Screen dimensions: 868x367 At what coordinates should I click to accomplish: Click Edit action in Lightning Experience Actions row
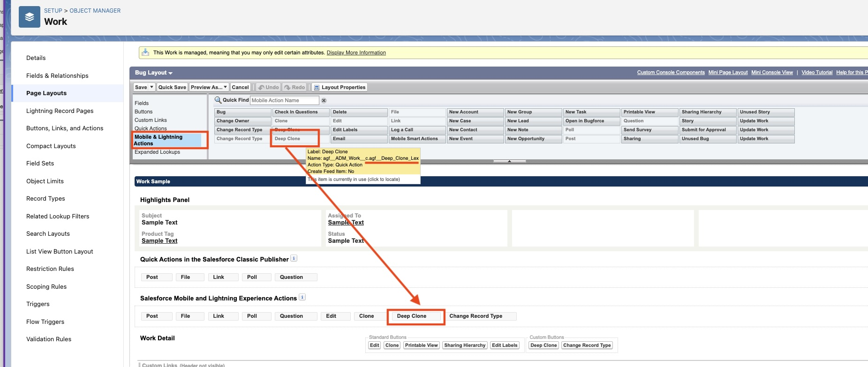click(x=336, y=316)
